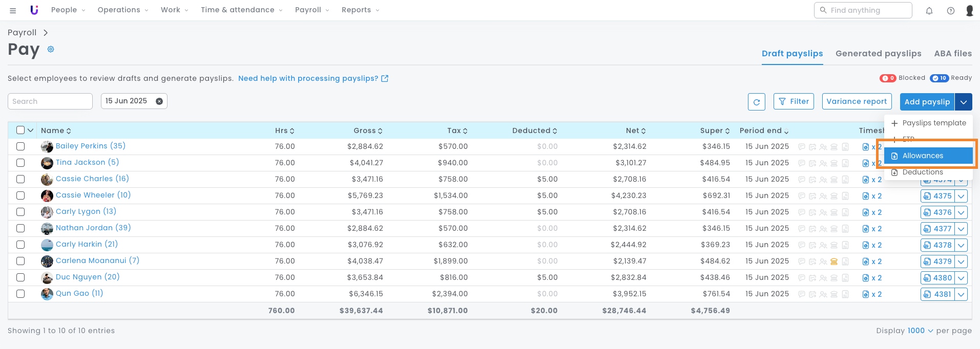Open the help question mark icon
Screen dimensions: 980x349
(x=950, y=11)
